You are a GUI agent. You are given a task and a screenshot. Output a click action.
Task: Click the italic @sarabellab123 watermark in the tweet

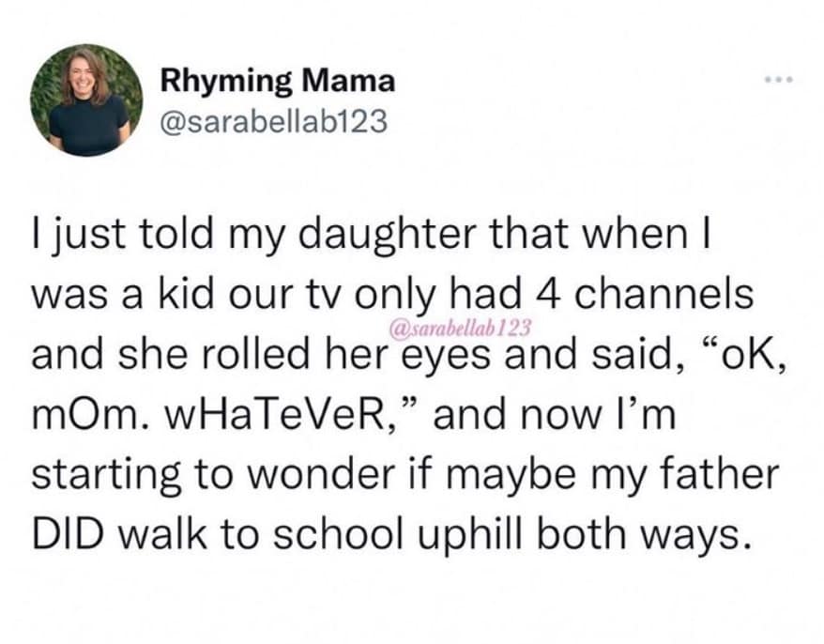point(459,330)
